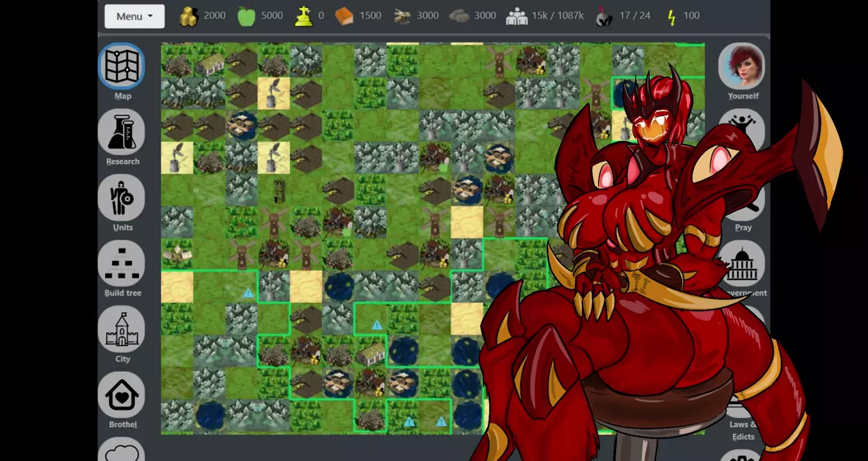868x461 pixels.
Task: Open the Research flask icon
Action: (122, 132)
